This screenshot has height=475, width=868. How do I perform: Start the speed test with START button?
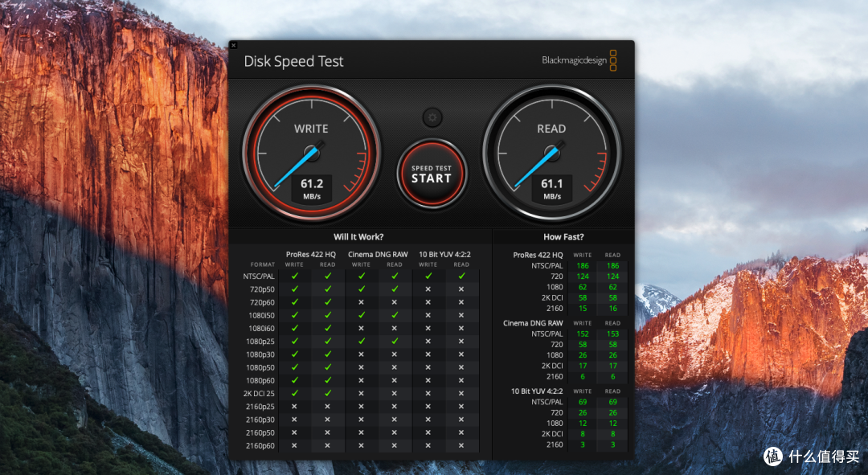[x=432, y=174]
